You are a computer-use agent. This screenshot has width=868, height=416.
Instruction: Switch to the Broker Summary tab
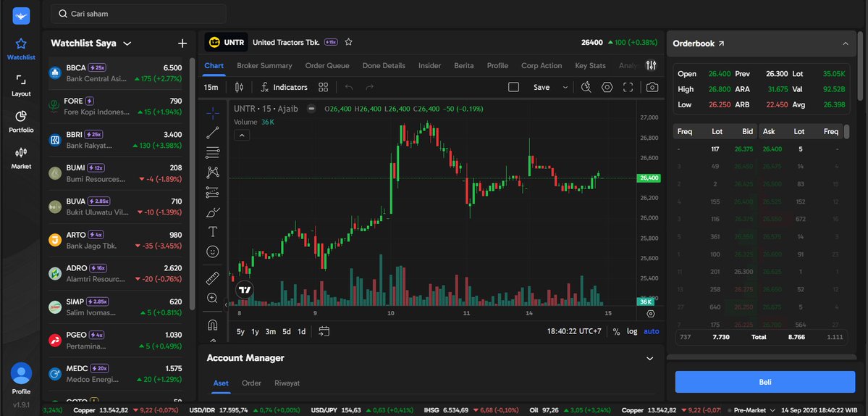pyautogui.click(x=264, y=65)
